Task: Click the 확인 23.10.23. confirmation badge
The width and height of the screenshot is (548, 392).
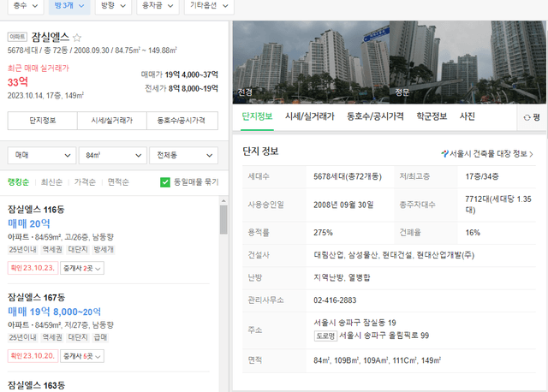Action: point(33,268)
